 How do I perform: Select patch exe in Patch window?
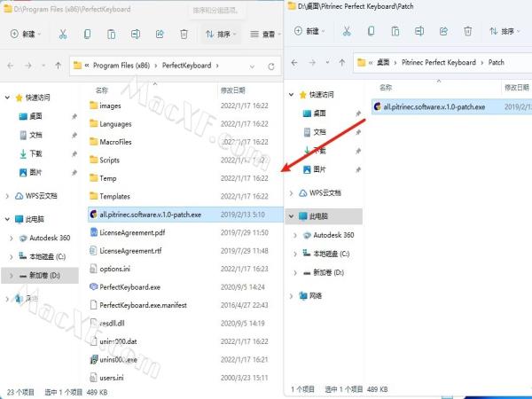tap(451, 107)
